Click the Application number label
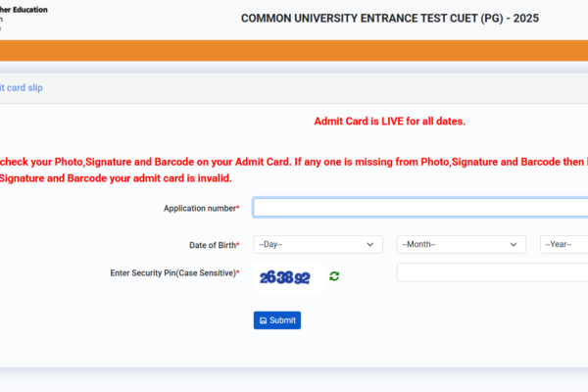This screenshot has height=392, width=588. point(201,208)
